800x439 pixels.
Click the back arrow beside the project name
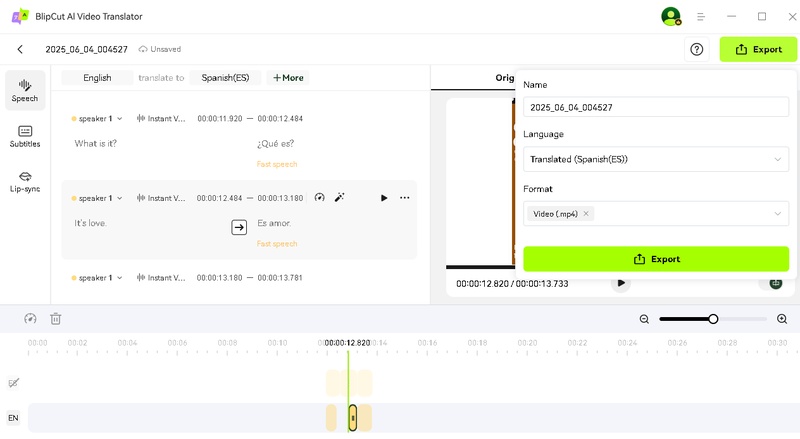coord(20,49)
